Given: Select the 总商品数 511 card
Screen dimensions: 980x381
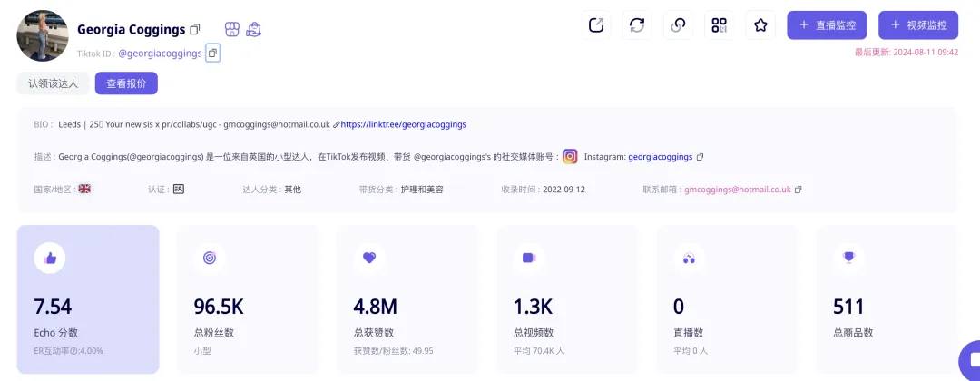Looking at the screenshot, I should 887,299.
